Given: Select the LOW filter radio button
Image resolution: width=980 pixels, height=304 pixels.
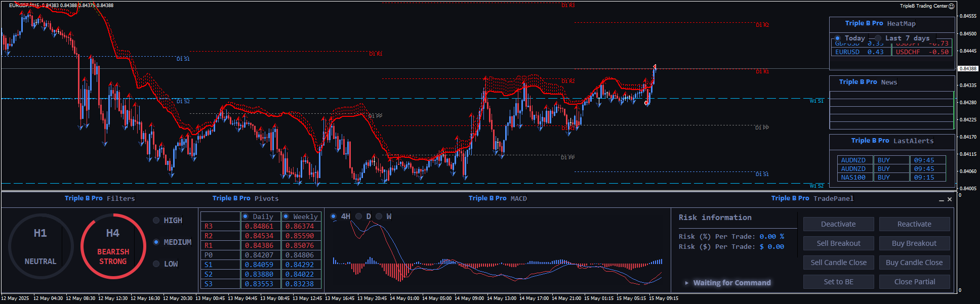Looking at the screenshot, I should coord(156,264).
